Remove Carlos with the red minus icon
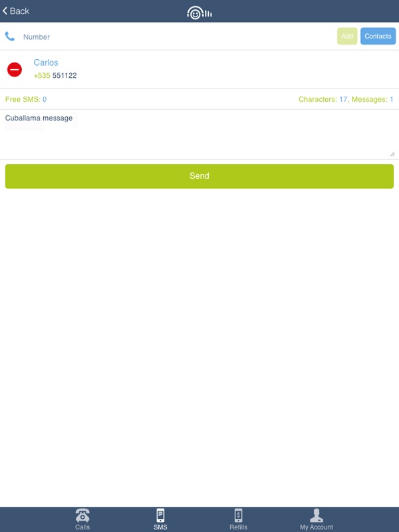The image size is (399, 532). [x=15, y=70]
